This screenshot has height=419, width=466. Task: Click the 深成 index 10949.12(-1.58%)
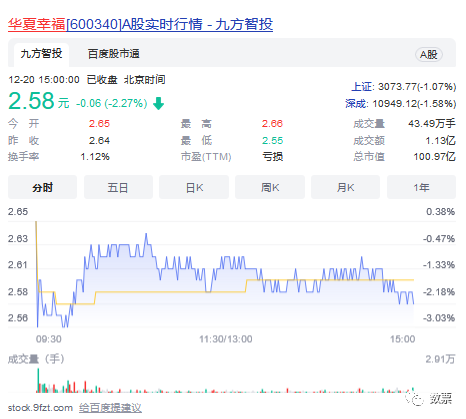click(401, 104)
